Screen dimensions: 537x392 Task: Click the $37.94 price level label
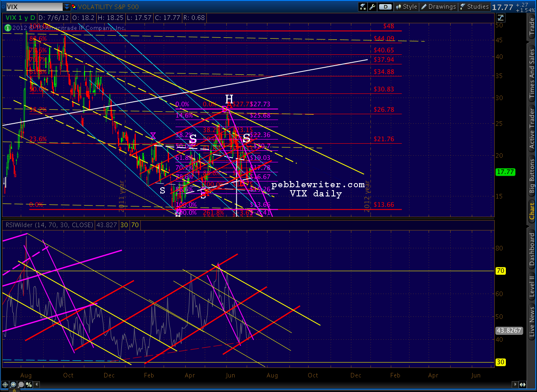[384, 60]
